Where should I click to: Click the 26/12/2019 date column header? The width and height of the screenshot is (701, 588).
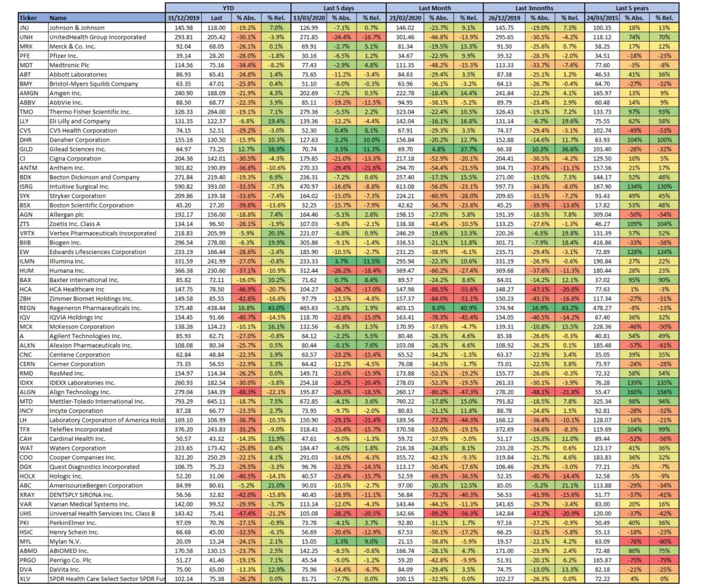pos(505,18)
